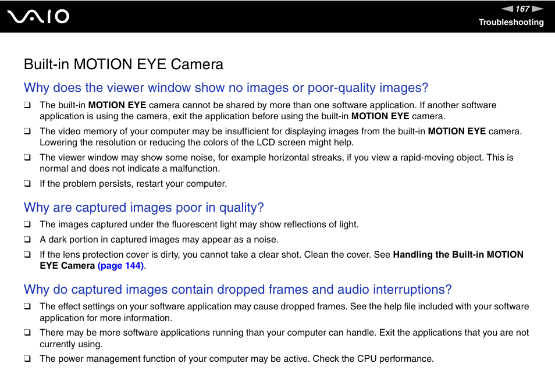Image resolution: width=555 pixels, height=392 pixels.
Task: Open the page 144 link
Action: click(x=121, y=265)
